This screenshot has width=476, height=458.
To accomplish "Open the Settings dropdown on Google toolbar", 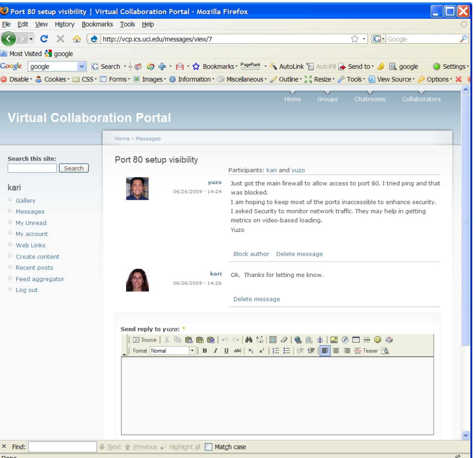I will point(451,66).
